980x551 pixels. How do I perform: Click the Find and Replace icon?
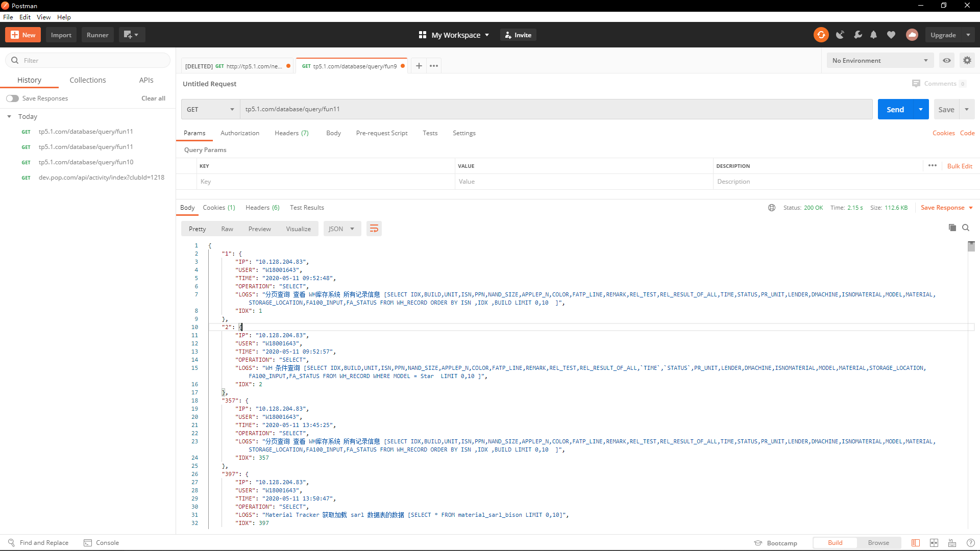(11, 543)
